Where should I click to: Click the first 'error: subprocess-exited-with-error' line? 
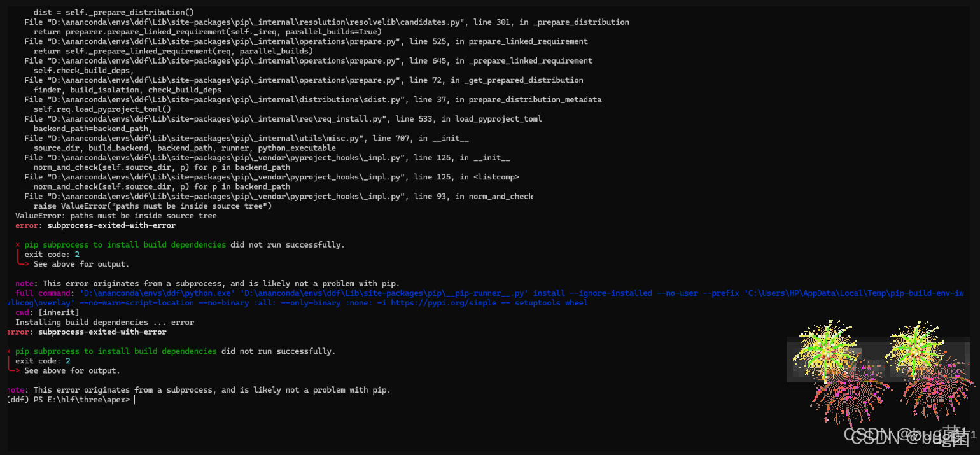[95, 225]
